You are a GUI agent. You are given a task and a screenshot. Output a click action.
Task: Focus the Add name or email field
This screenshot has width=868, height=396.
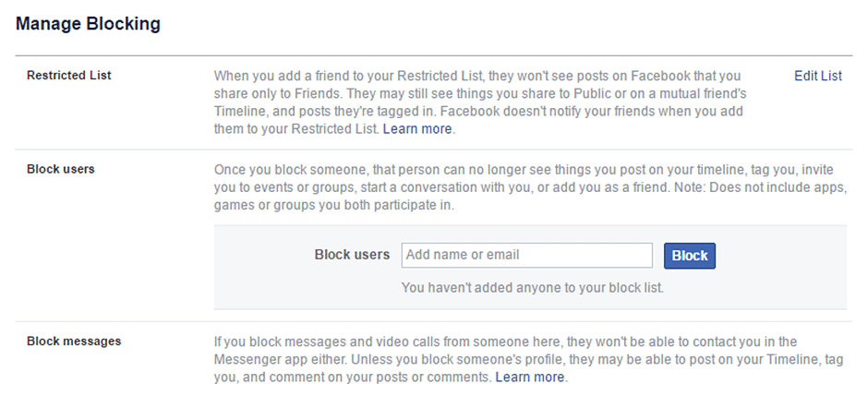pos(527,255)
